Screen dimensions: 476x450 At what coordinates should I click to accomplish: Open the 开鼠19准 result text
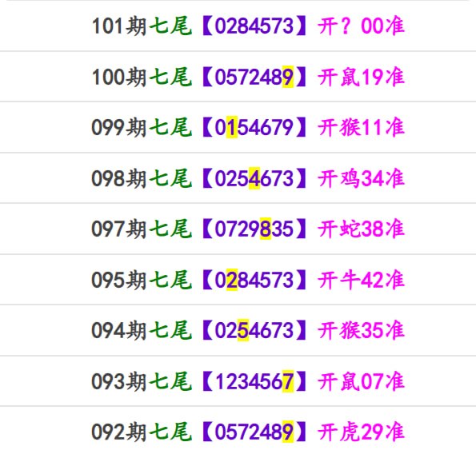pos(362,77)
